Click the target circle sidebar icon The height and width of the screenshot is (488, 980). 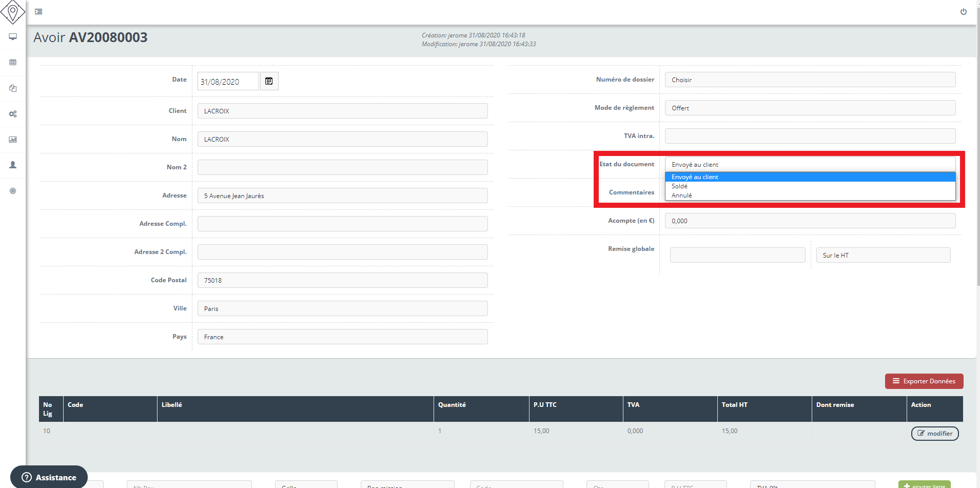click(13, 191)
